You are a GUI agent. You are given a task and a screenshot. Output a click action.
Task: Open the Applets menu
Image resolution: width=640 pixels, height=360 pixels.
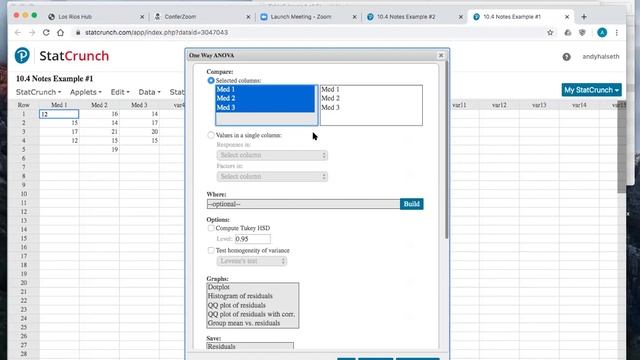click(86, 92)
